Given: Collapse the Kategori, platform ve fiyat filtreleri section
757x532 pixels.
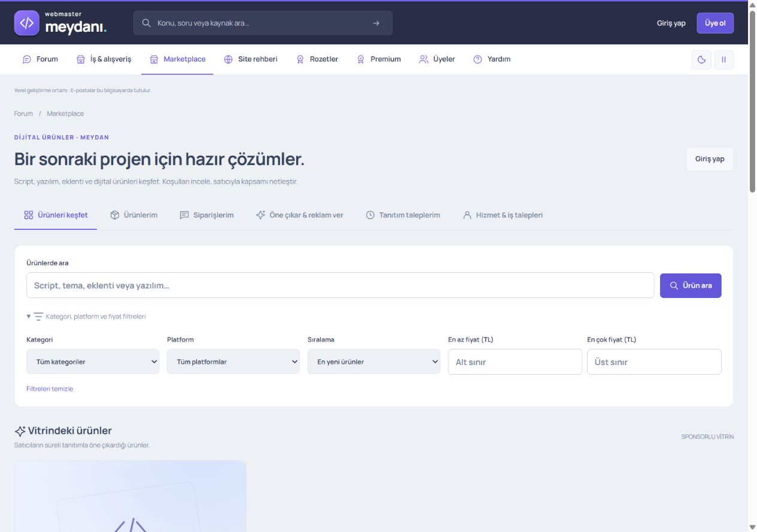Looking at the screenshot, I should [x=86, y=317].
